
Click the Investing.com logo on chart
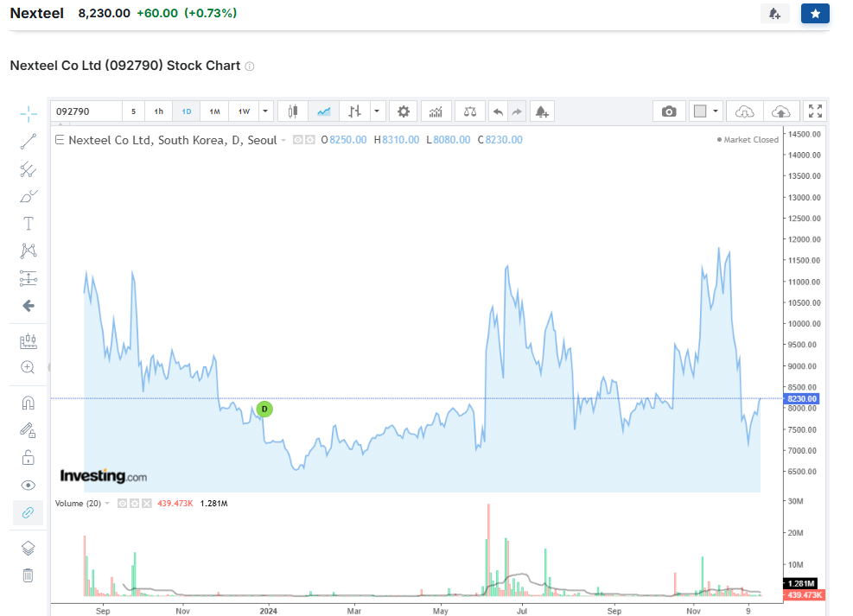pos(104,476)
